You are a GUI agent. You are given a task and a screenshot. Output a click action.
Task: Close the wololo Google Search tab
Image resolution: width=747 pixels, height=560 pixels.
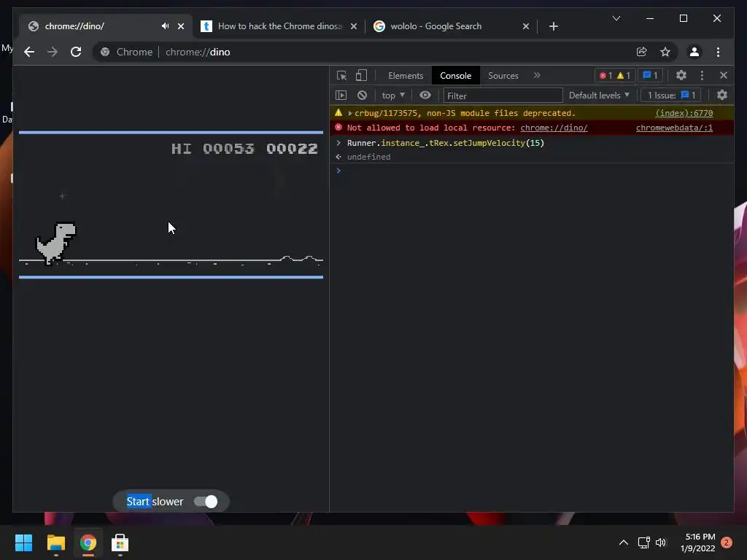tap(525, 26)
